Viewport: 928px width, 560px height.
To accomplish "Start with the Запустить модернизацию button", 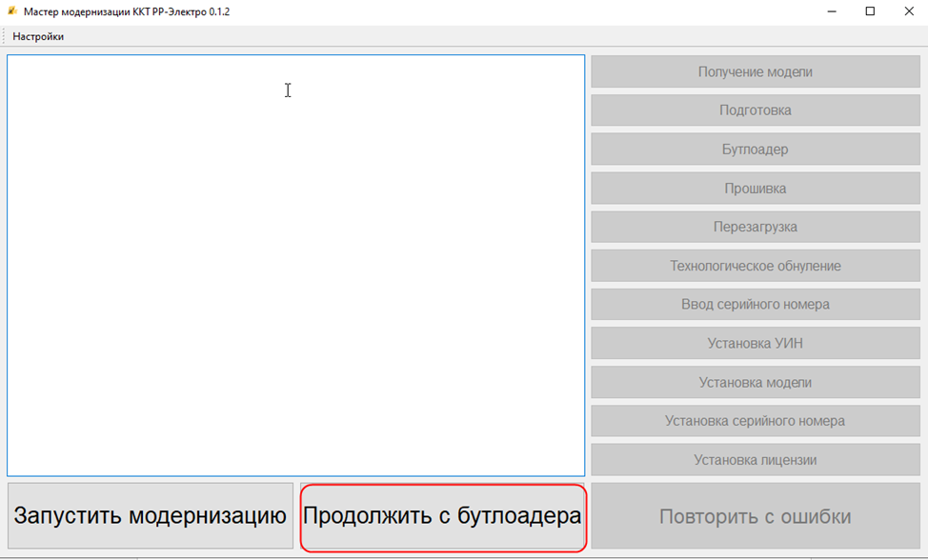I will tap(151, 516).
